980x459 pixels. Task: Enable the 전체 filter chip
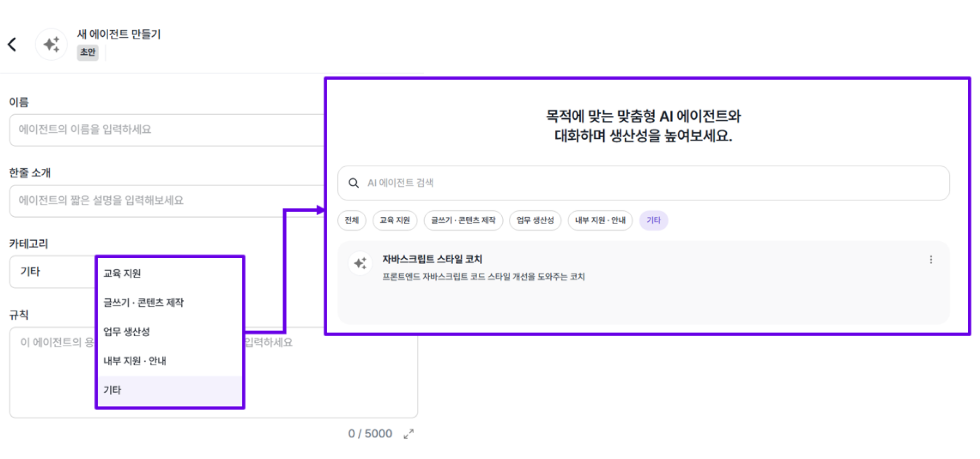pos(352,220)
